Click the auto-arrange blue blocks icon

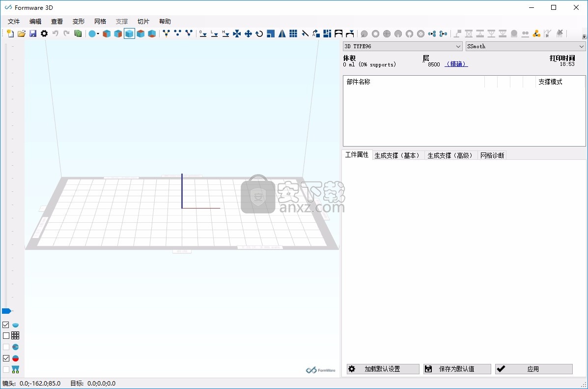[x=327, y=34]
